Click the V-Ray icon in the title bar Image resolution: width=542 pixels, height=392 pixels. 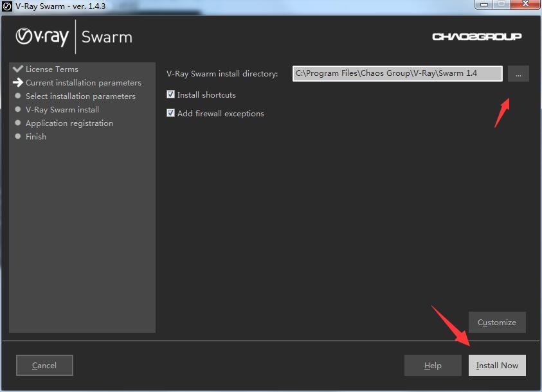8,6
